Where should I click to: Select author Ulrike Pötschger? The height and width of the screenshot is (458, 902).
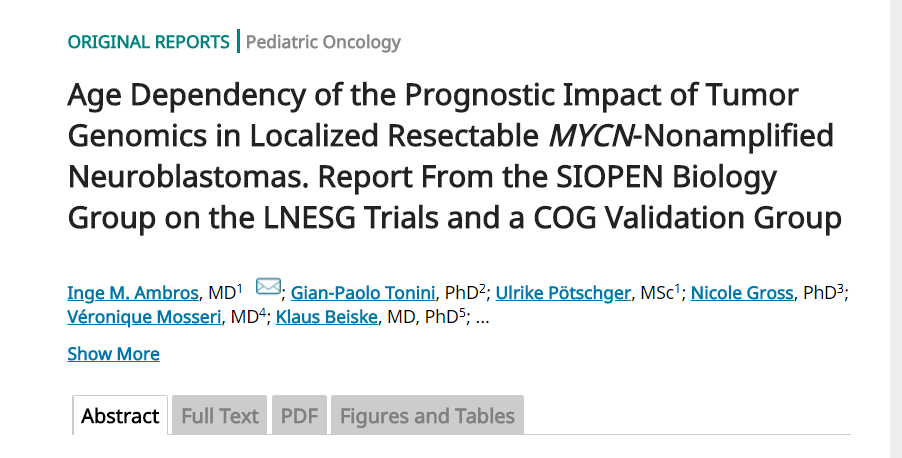563,293
